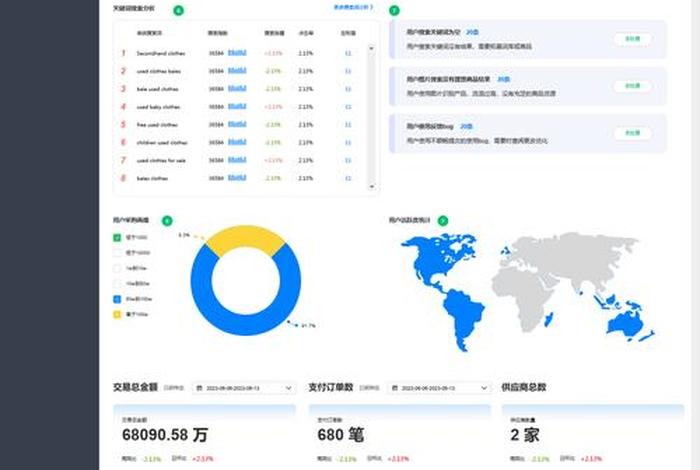
Task: Open last-column icon in children used clothes row
Action: (x=348, y=142)
